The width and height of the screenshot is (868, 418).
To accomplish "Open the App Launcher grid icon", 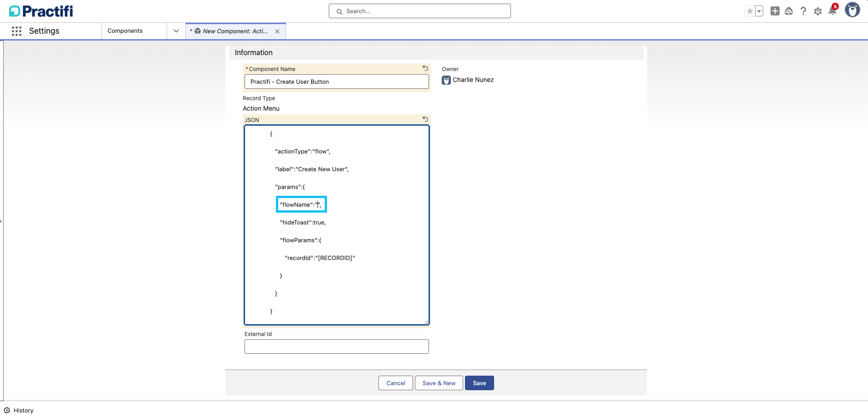I will coord(16,31).
